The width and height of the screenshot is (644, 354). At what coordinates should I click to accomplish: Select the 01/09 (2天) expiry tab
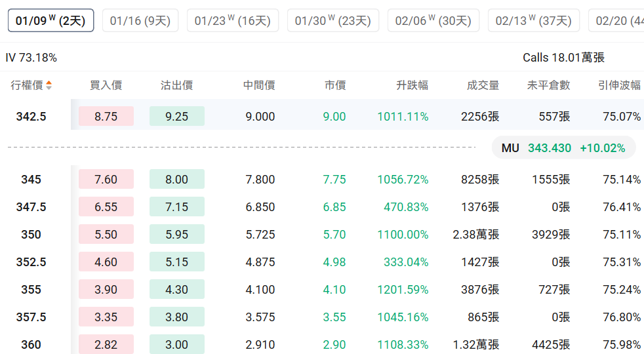50,21
